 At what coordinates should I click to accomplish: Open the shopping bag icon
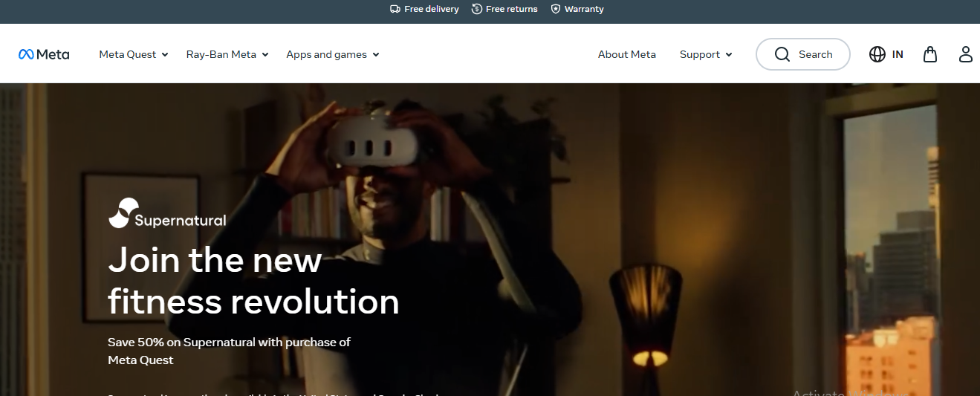[x=930, y=54]
